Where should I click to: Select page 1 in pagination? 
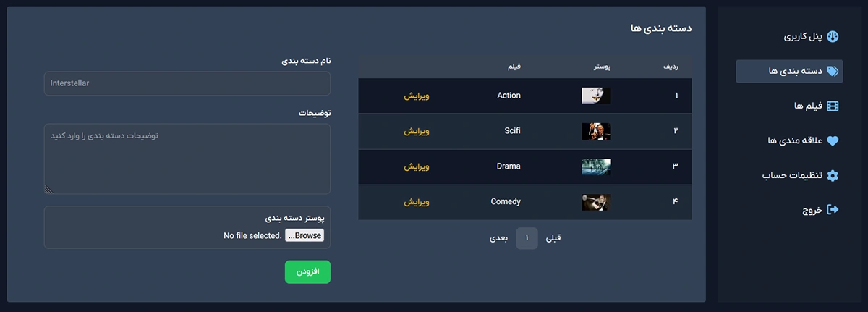(x=527, y=237)
